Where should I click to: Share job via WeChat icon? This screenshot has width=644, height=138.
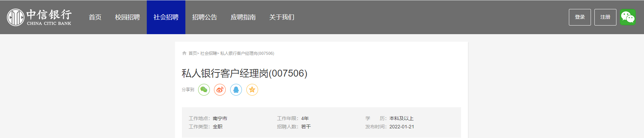(x=204, y=90)
